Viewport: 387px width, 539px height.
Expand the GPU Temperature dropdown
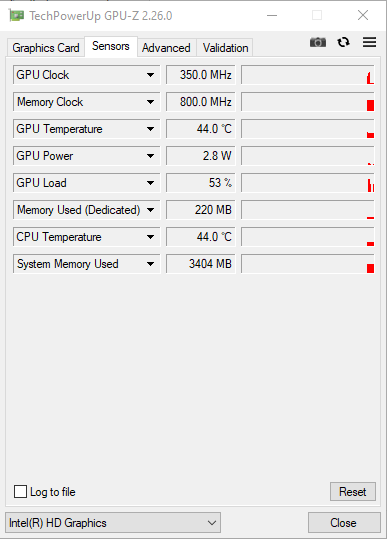[150, 129]
